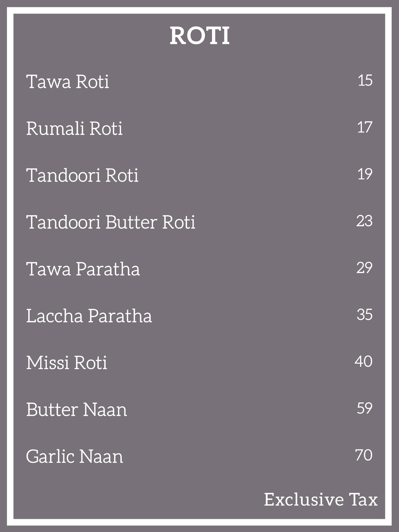This screenshot has height=532, width=399.
Task: Choose Tandoori Roti from the list
Action: pos(82,175)
